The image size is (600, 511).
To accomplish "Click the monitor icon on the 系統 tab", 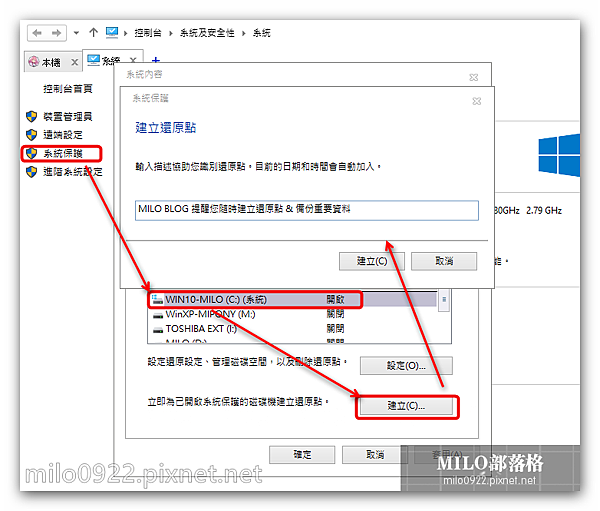I will pos(93,60).
